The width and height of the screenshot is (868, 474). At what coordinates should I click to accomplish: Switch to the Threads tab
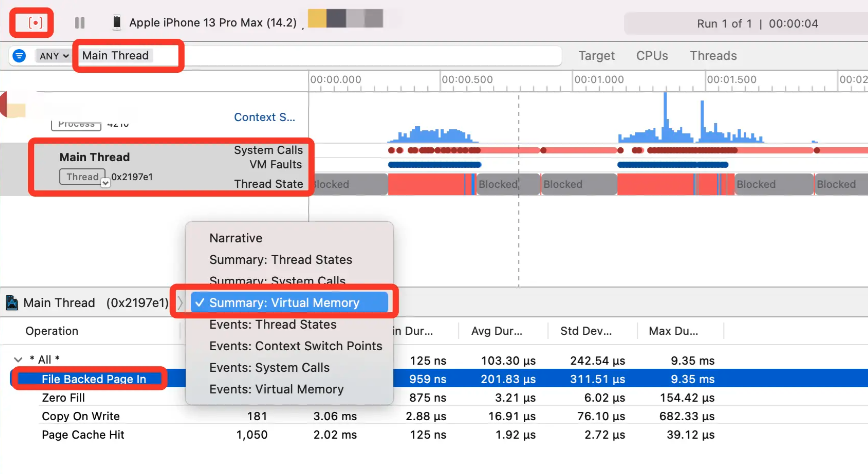[713, 56]
